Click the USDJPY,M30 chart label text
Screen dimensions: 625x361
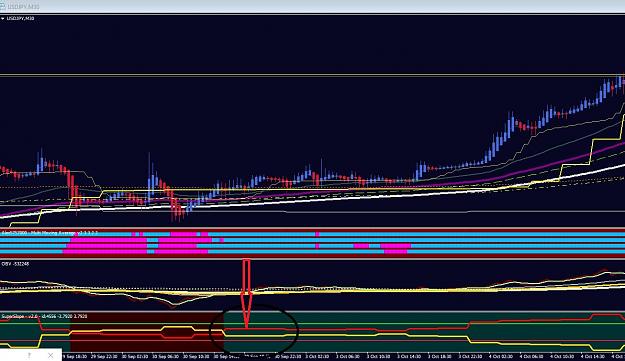(x=20, y=18)
